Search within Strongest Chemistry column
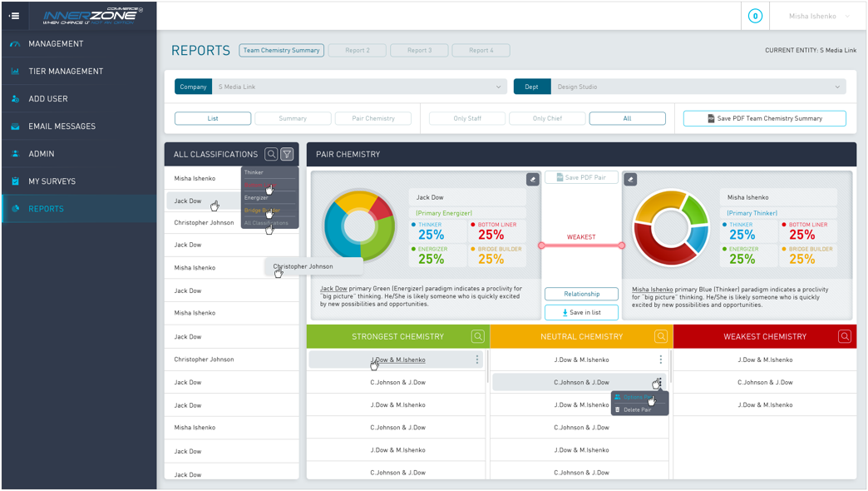Viewport: 868px width, 491px height. click(x=477, y=336)
